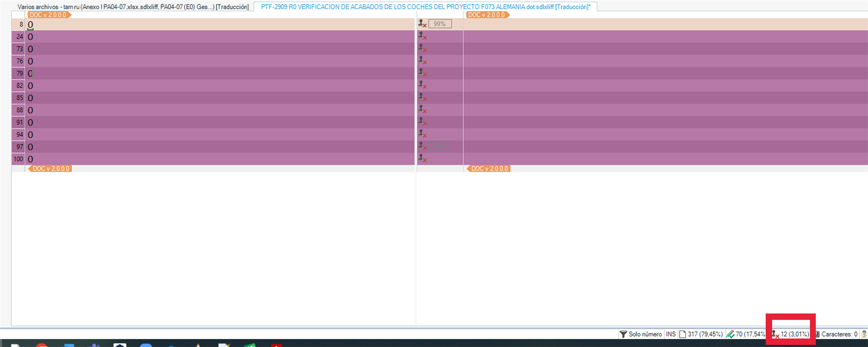
Task: Click the 70 (17,54%) draft segments count
Action: pyautogui.click(x=747, y=335)
